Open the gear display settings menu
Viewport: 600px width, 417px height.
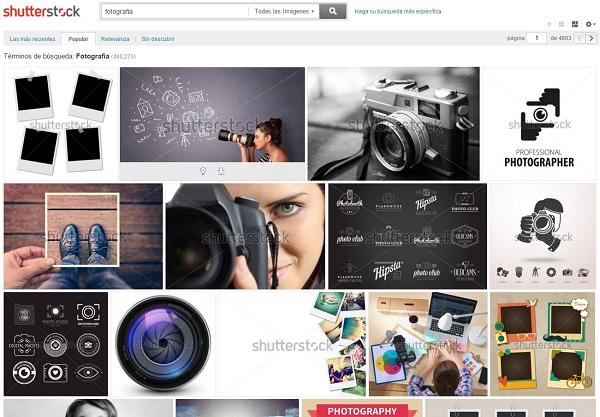[590, 24]
